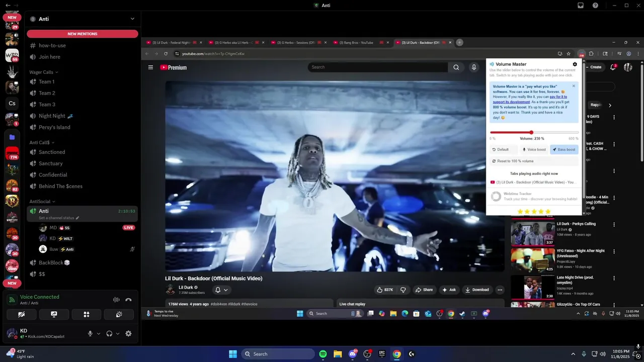Image resolution: width=644 pixels, height=362 pixels.
Task: Switch to G Herbo aka Lil Herb tab
Action: 235,43
